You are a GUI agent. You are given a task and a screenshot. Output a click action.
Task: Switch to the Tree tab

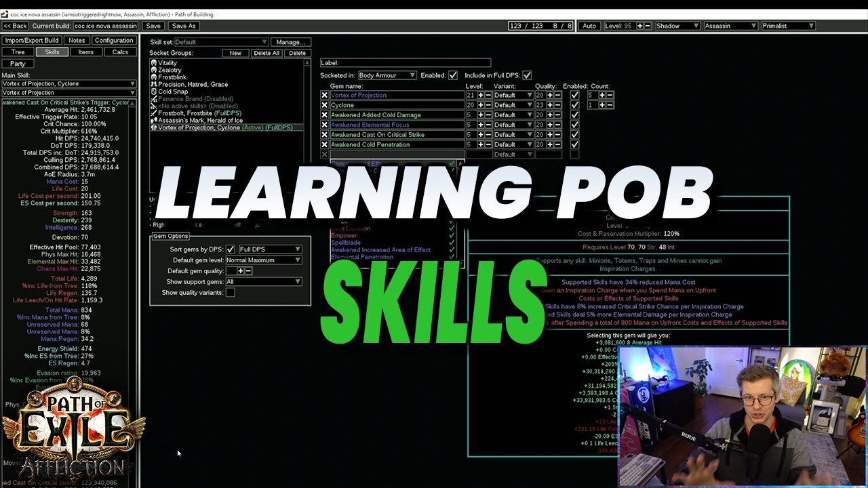(x=18, y=52)
